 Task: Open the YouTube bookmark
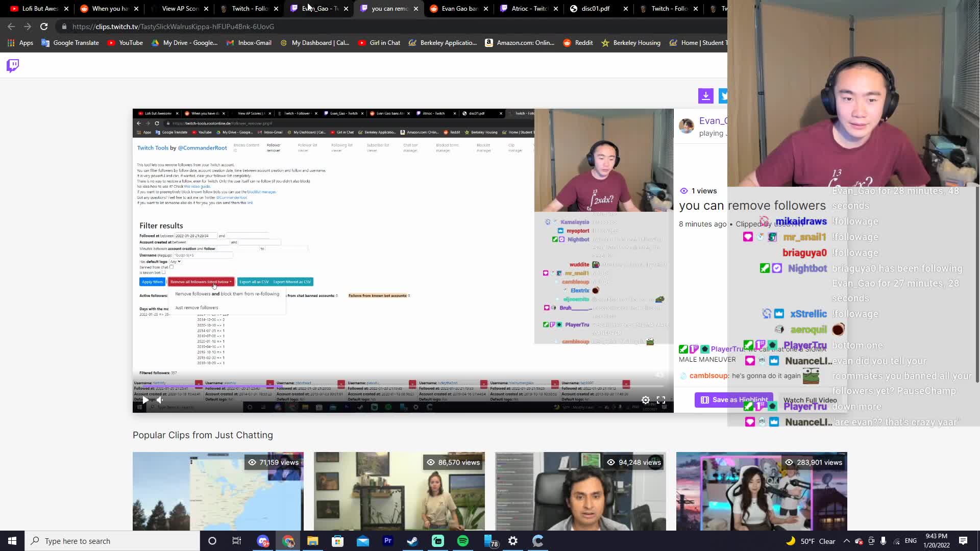[x=125, y=43]
